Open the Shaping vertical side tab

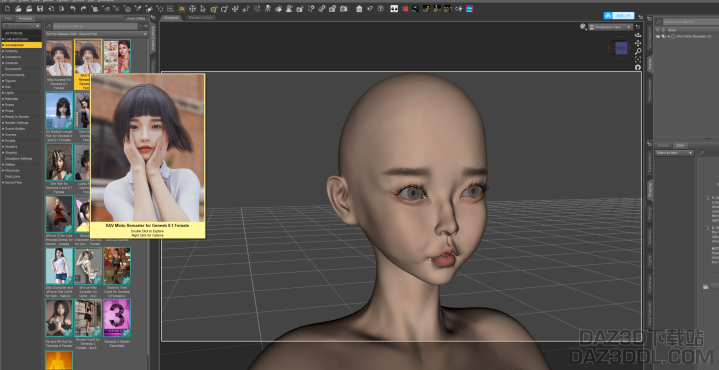click(x=649, y=190)
